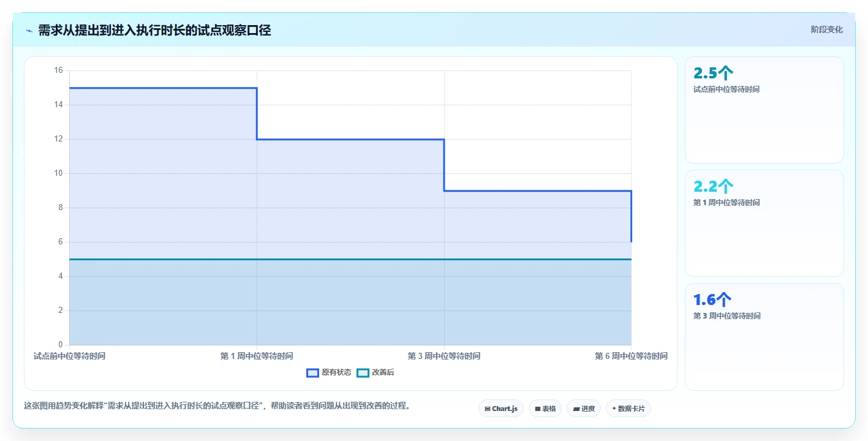Click the y-axis tick 0
Image resolution: width=868 pixels, height=441 pixels.
click(x=61, y=345)
